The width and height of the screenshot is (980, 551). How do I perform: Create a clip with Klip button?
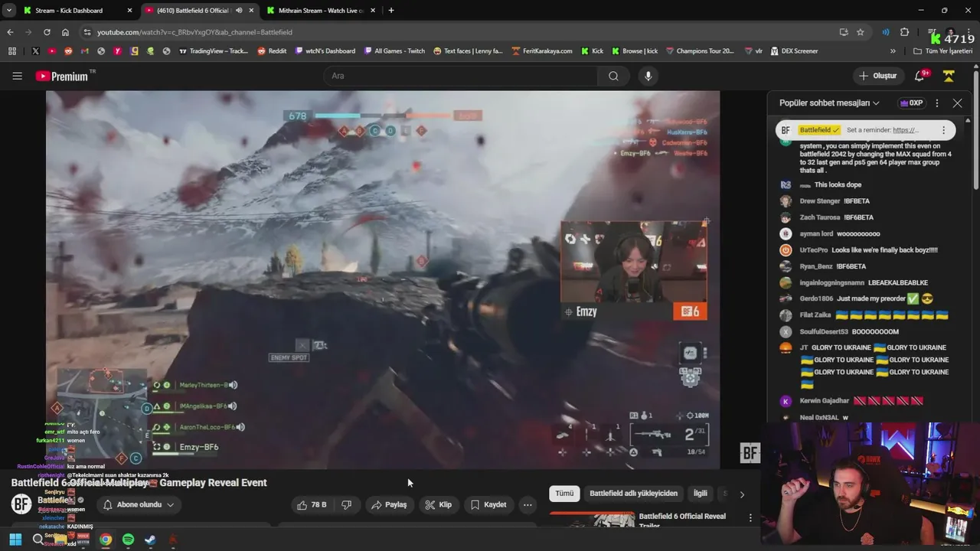tap(438, 504)
